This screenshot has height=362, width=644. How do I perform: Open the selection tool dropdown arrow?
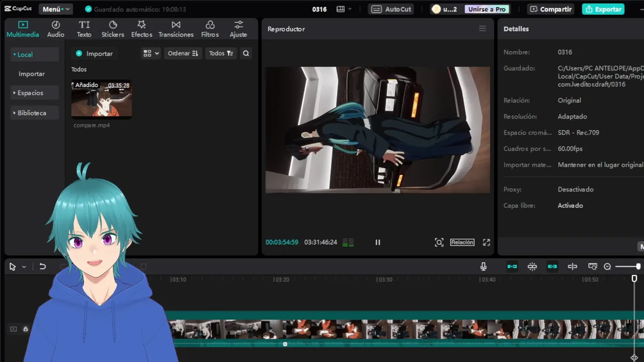(24, 267)
